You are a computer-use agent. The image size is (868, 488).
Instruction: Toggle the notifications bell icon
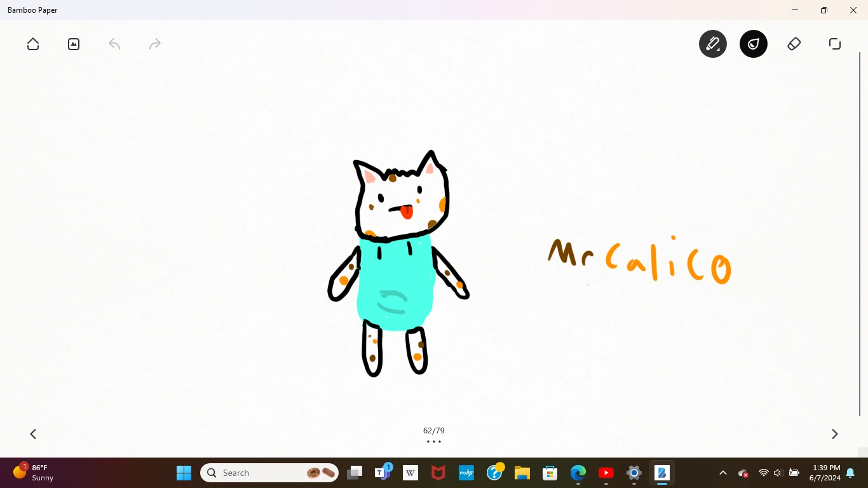(850, 473)
